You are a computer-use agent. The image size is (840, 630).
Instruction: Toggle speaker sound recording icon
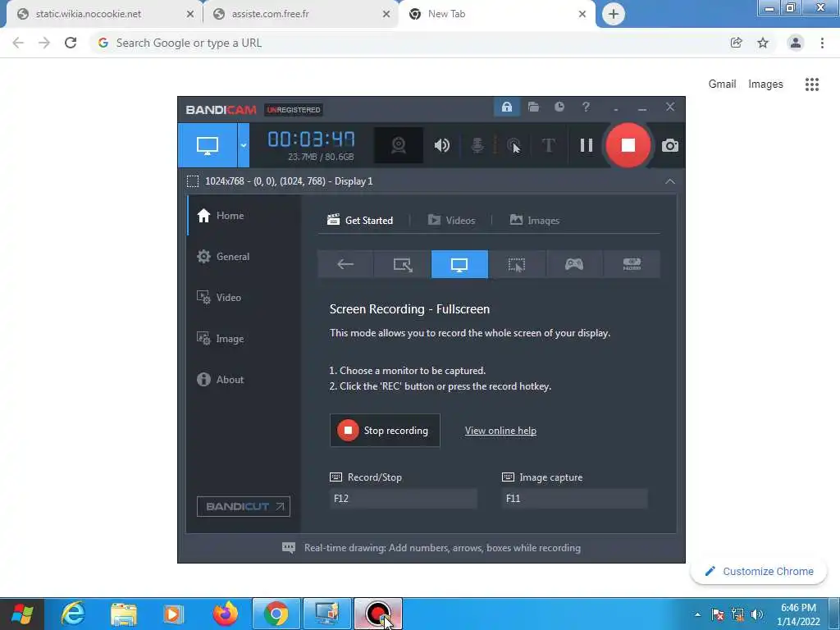click(x=442, y=145)
